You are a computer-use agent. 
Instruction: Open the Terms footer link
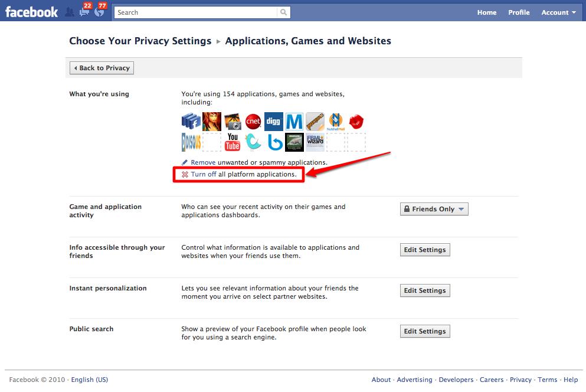point(548,380)
